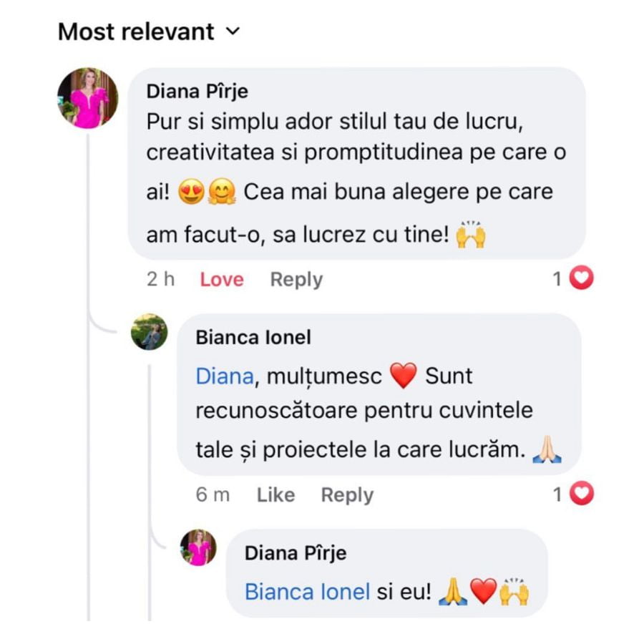Click Diana Pîrje's small avatar in last reply
Image resolution: width=644 pixels, height=644 pixels.
(x=198, y=547)
